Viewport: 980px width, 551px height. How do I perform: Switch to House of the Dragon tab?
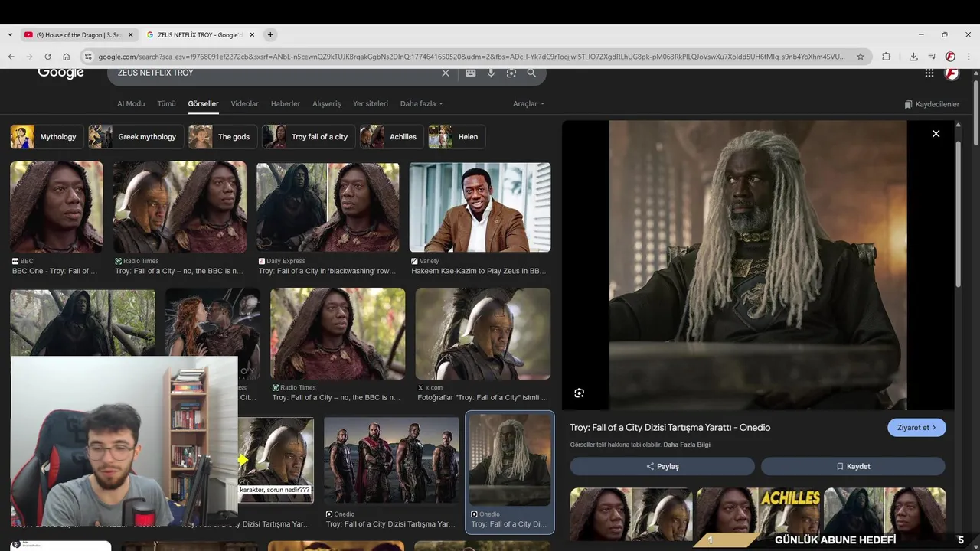(x=79, y=34)
